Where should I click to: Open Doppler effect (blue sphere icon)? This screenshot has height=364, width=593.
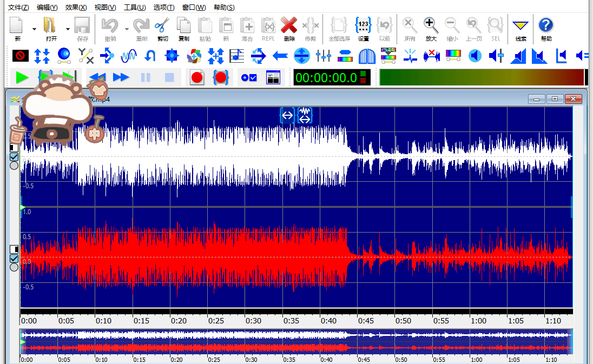click(64, 56)
